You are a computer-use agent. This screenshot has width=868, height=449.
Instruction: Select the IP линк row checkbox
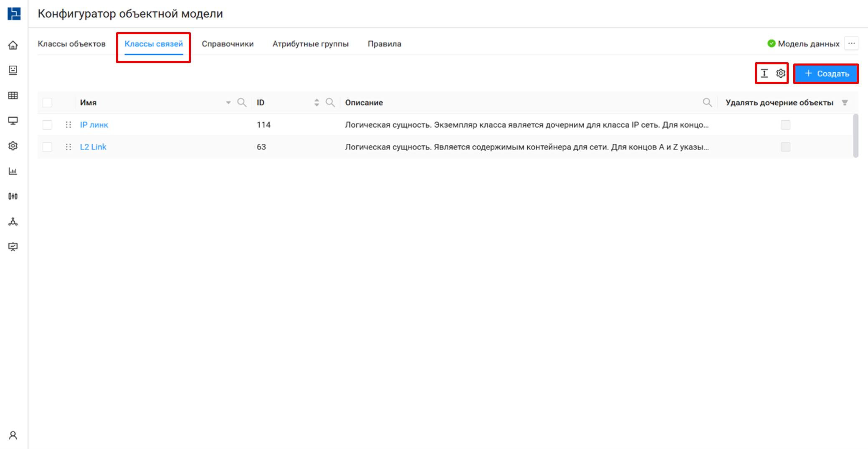(48, 125)
